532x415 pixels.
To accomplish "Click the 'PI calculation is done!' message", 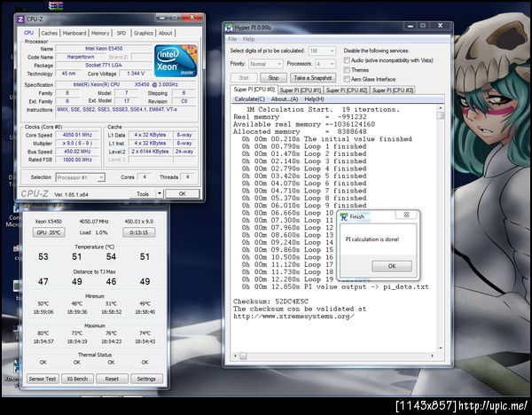I will [x=372, y=239].
